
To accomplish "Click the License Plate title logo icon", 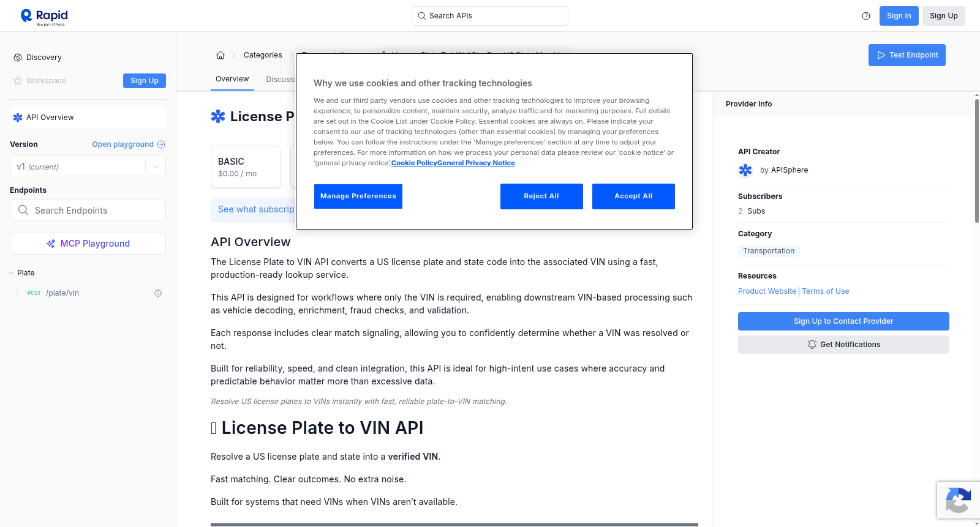I will (218, 116).
